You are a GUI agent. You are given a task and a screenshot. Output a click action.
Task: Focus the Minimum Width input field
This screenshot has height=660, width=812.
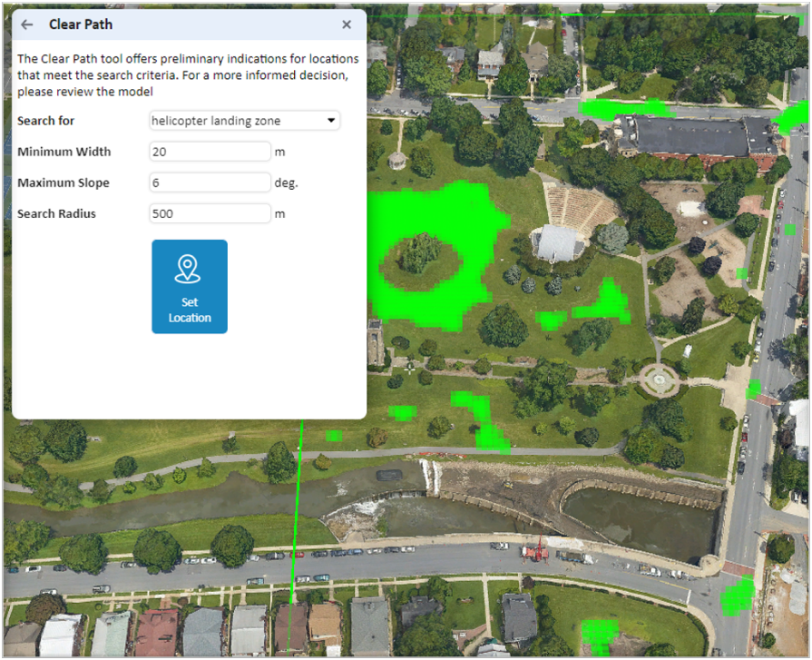point(210,152)
